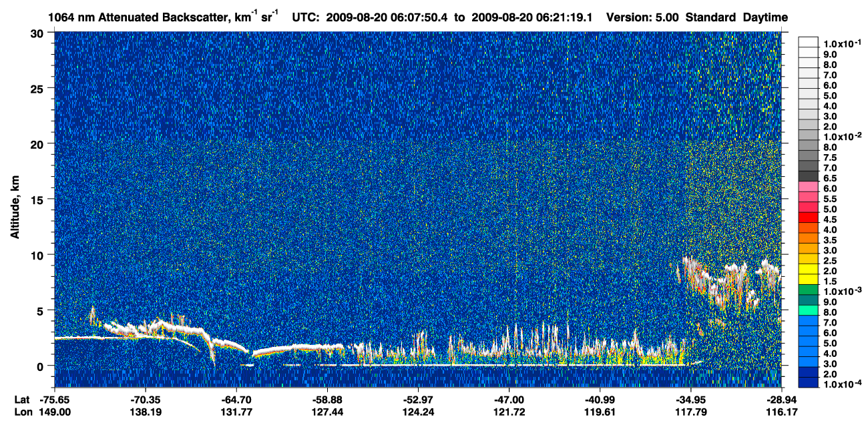Image resolution: width=868 pixels, height=445 pixels.
Task: Click the longitude value 149.00
Action: click(55, 412)
